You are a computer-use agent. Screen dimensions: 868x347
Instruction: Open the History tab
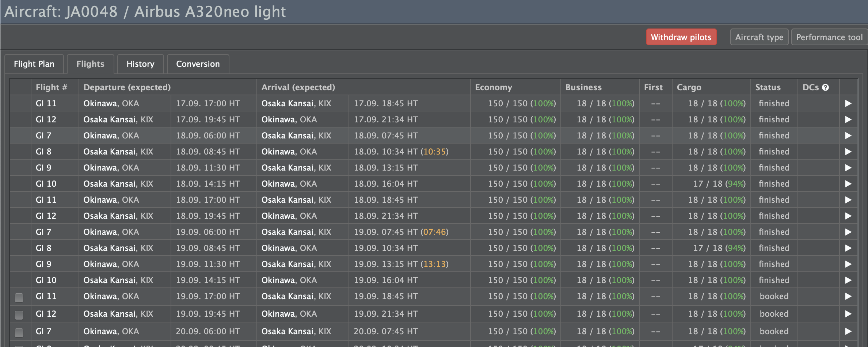(x=140, y=64)
